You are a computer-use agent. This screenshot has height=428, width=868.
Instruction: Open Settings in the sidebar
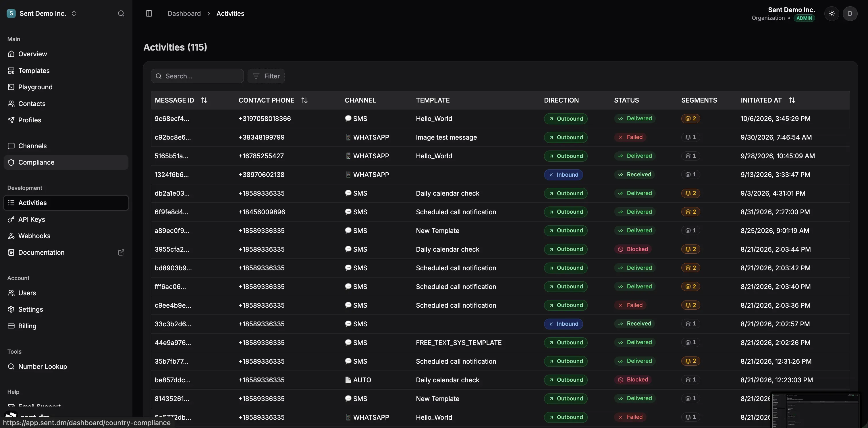click(x=66, y=309)
